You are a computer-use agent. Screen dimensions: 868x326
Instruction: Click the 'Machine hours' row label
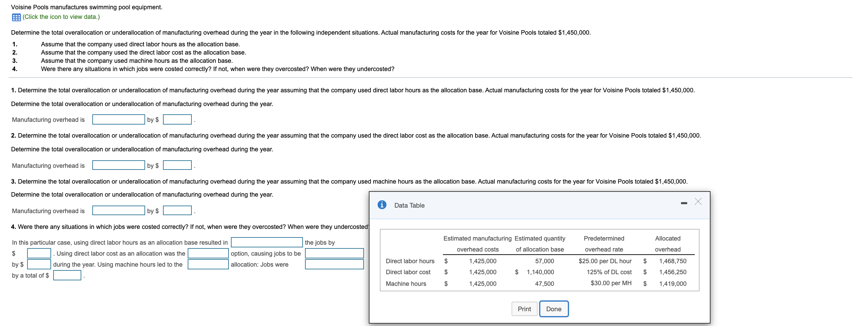[406, 284]
